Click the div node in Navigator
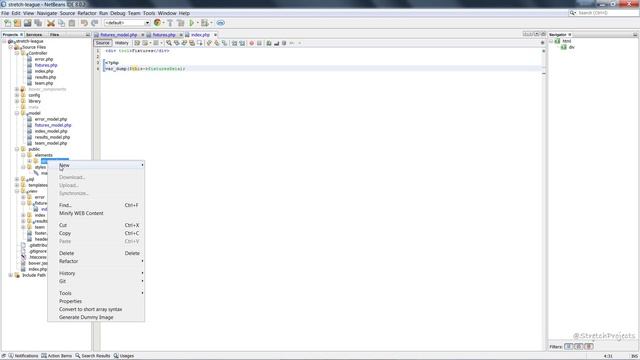This screenshot has height=360, width=640. 568,47
